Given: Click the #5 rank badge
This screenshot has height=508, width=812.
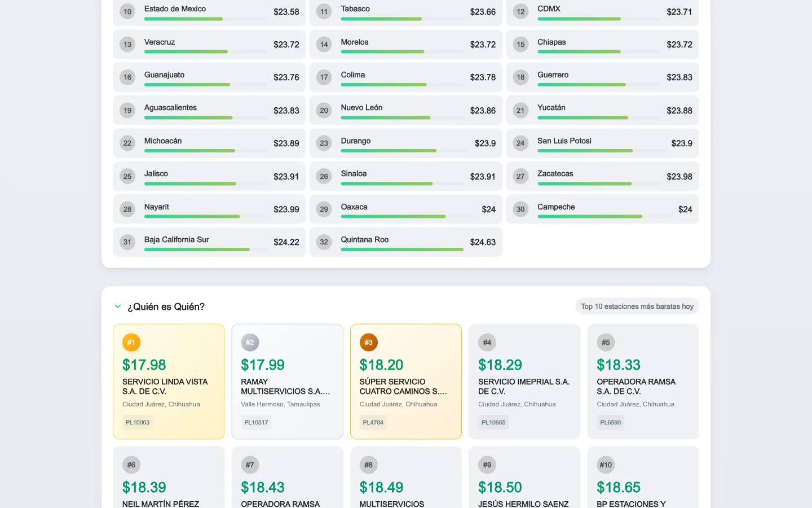Looking at the screenshot, I should coord(606,343).
